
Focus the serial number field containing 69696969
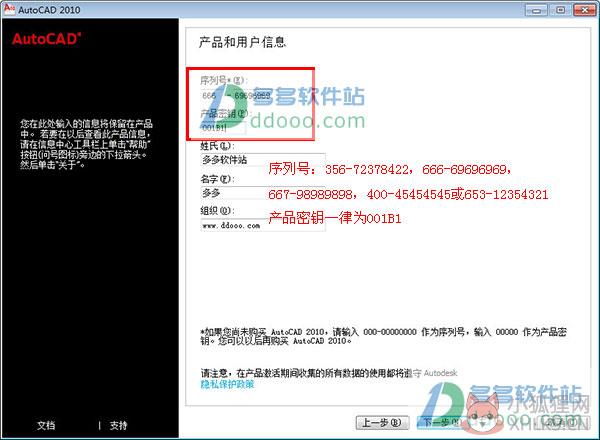(253, 96)
